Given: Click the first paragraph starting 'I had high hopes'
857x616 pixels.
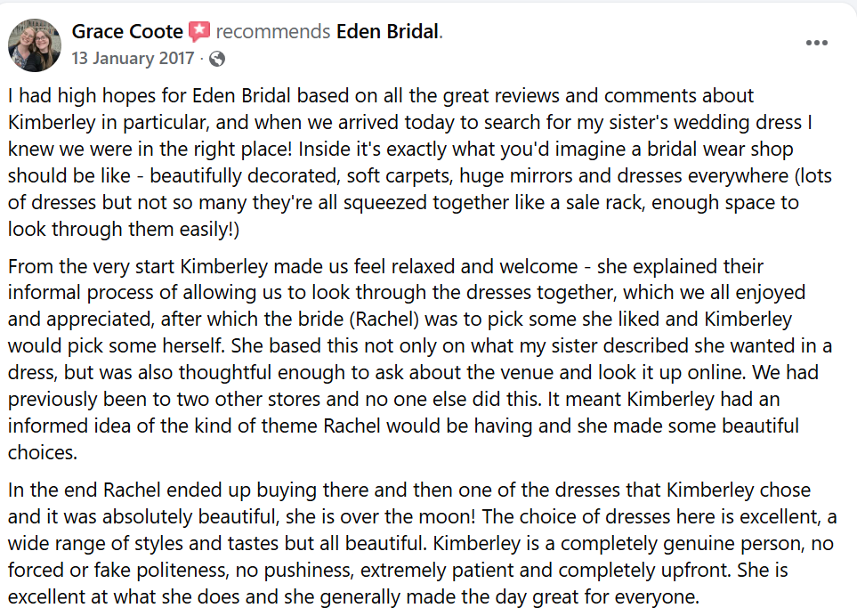Looking at the screenshot, I should click(420, 162).
